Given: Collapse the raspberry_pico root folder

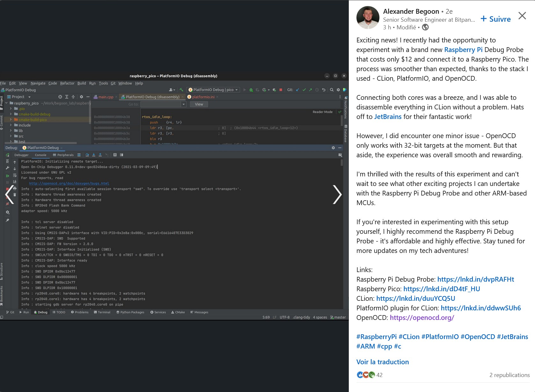Looking at the screenshot, I should (6, 103).
